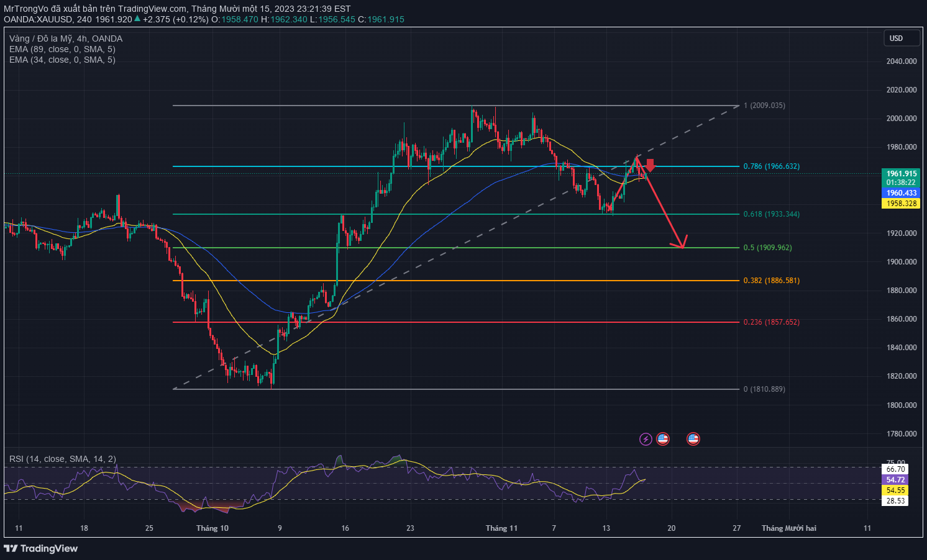
Task: Click the current price tag 1961.915
Action: pyautogui.click(x=901, y=174)
